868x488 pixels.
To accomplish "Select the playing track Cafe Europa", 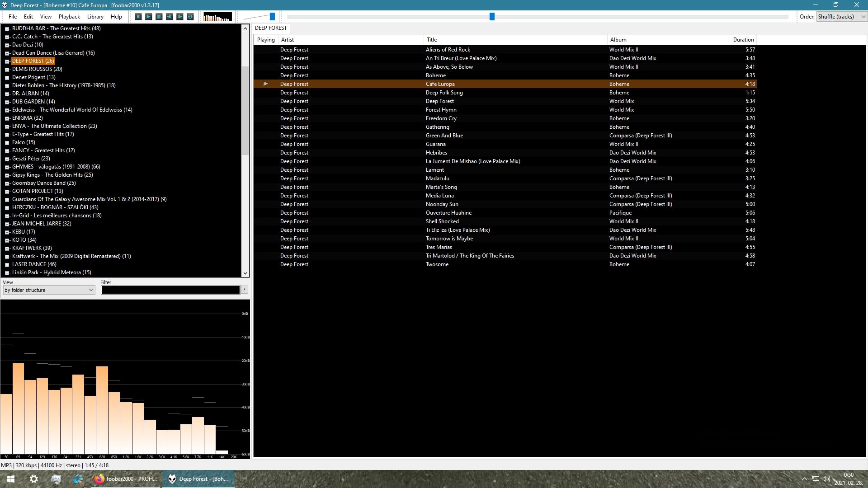I will [x=505, y=84].
